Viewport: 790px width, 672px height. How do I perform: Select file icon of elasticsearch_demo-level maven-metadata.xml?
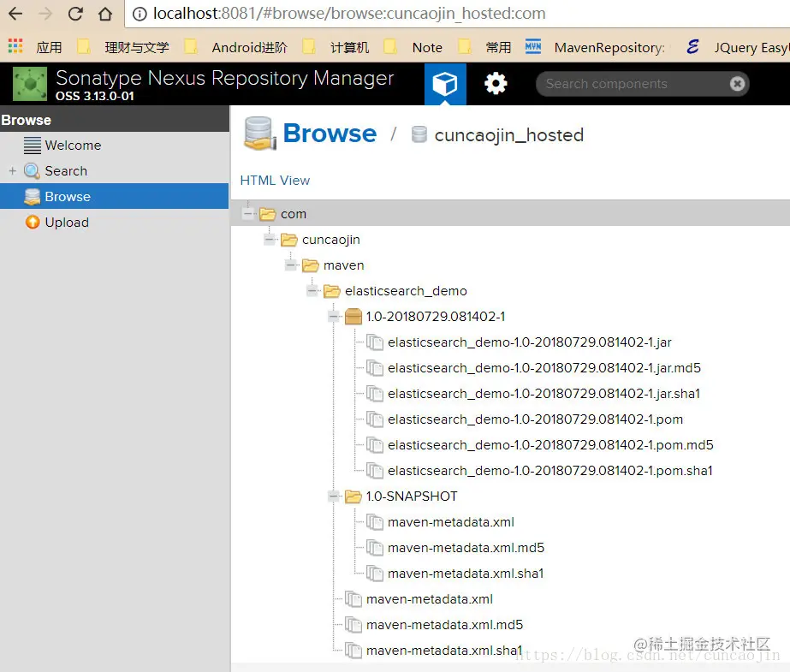tap(353, 599)
